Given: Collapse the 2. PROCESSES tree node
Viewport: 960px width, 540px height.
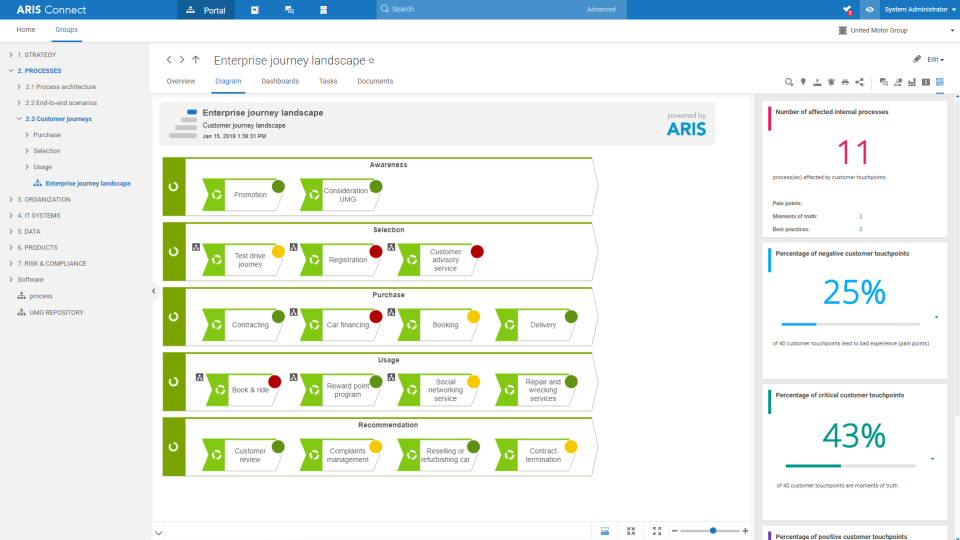Looking at the screenshot, I should coord(11,70).
